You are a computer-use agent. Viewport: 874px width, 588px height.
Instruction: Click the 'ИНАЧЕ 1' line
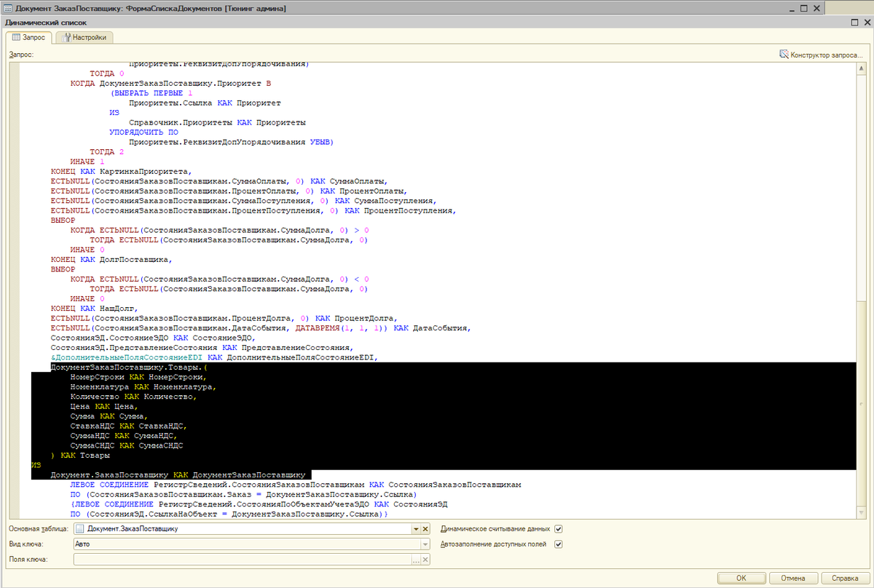[87, 162]
